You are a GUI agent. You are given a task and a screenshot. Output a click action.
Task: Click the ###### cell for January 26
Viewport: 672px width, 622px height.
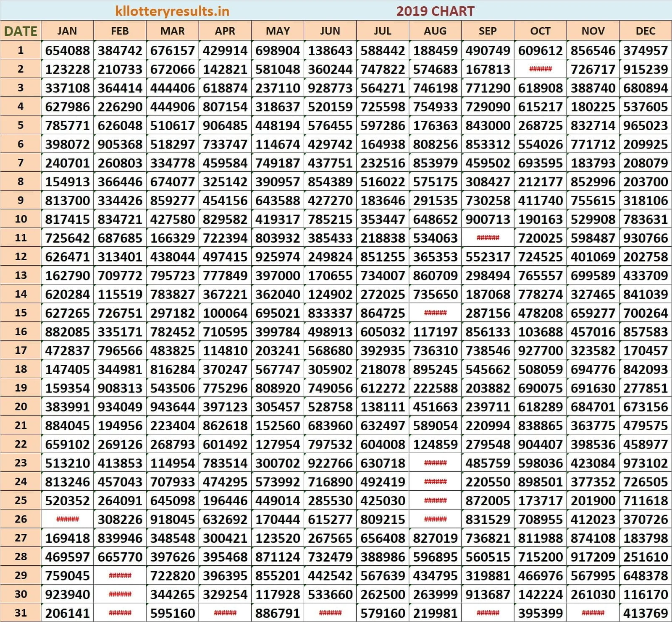coord(67,519)
